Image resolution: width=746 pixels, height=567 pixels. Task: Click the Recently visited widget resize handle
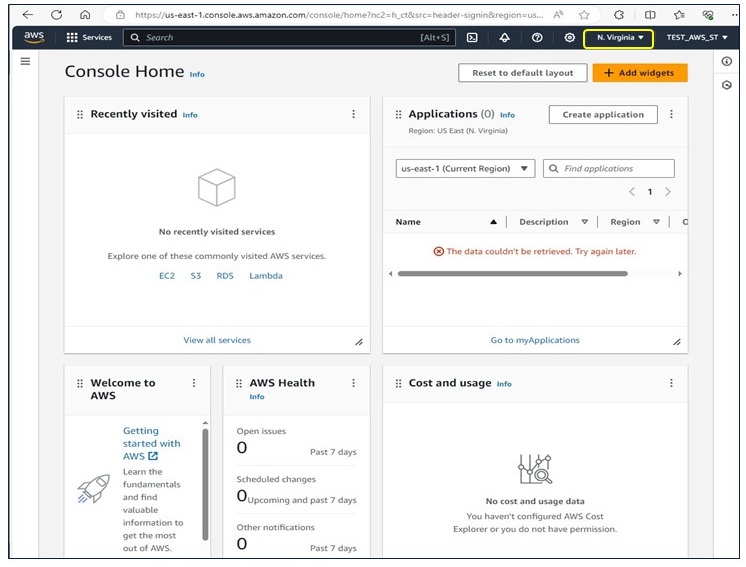click(x=359, y=342)
